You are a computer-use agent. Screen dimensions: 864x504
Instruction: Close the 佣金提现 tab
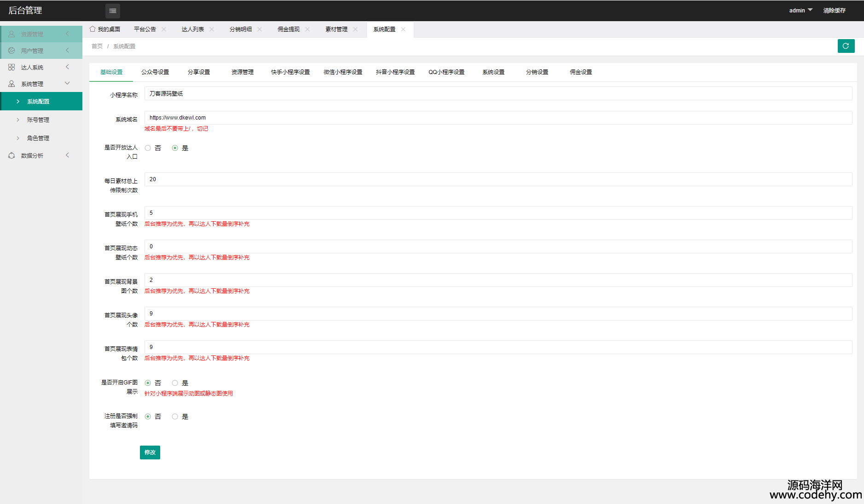point(307,29)
